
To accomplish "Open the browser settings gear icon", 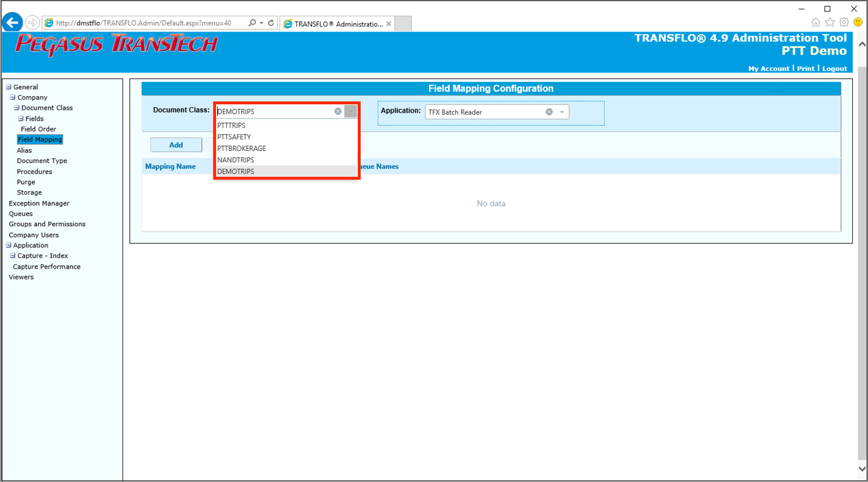I will click(844, 22).
